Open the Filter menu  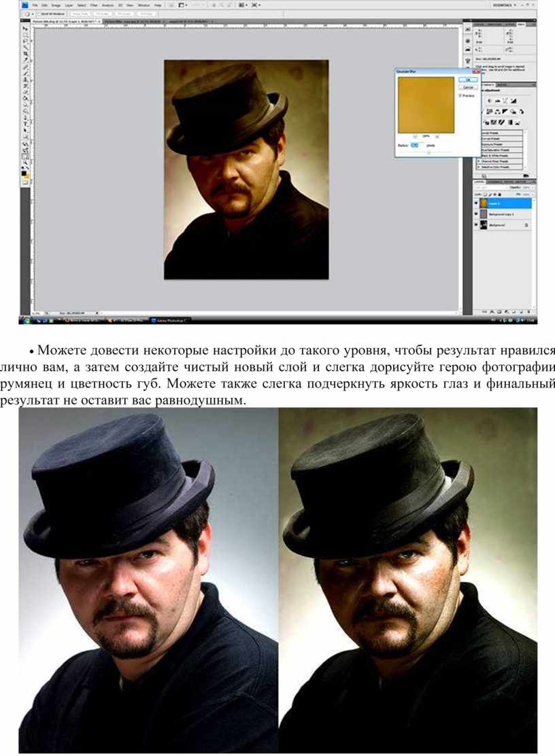94,5
